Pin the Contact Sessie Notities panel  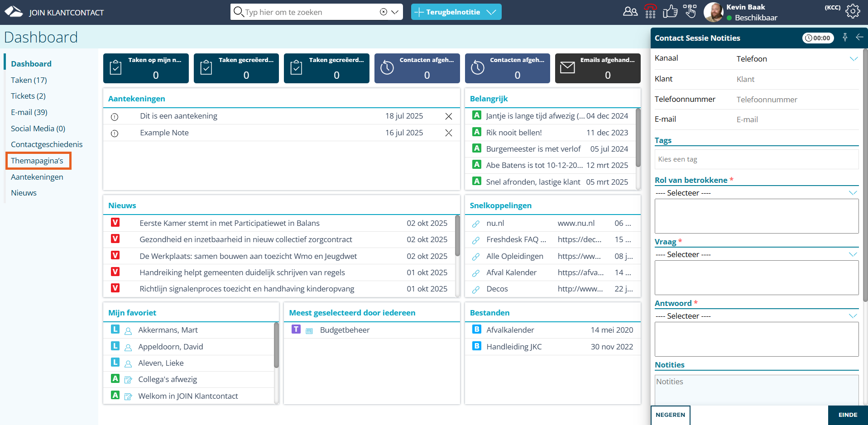pyautogui.click(x=845, y=38)
